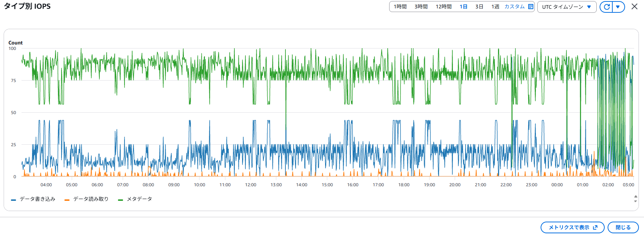Screen dimensions: 644x234
Task: Expand the refresh interval dropdown arrow
Action: [618, 7]
